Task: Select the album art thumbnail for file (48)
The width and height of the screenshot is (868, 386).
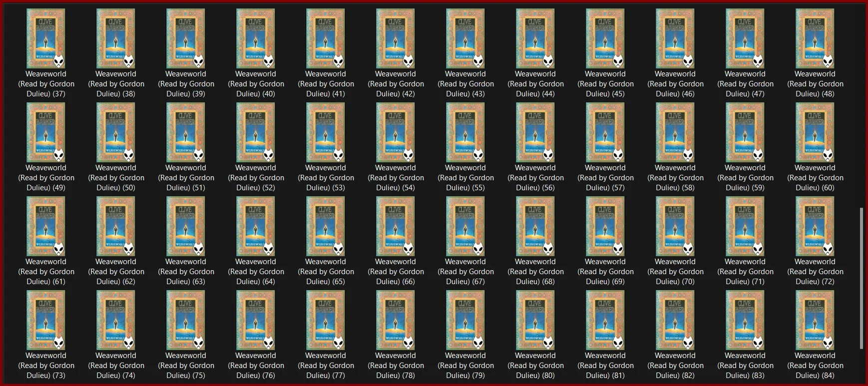Action: point(815,38)
